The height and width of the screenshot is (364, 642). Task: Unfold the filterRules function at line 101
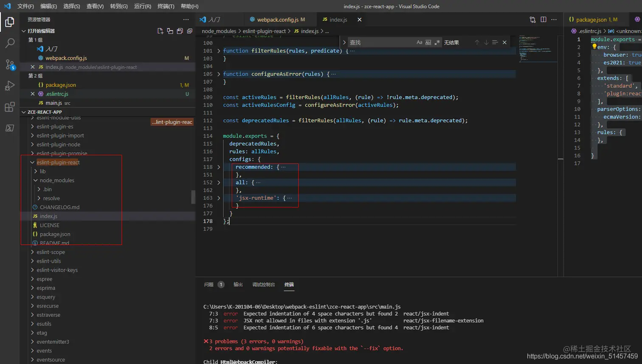[x=219, y=51]
